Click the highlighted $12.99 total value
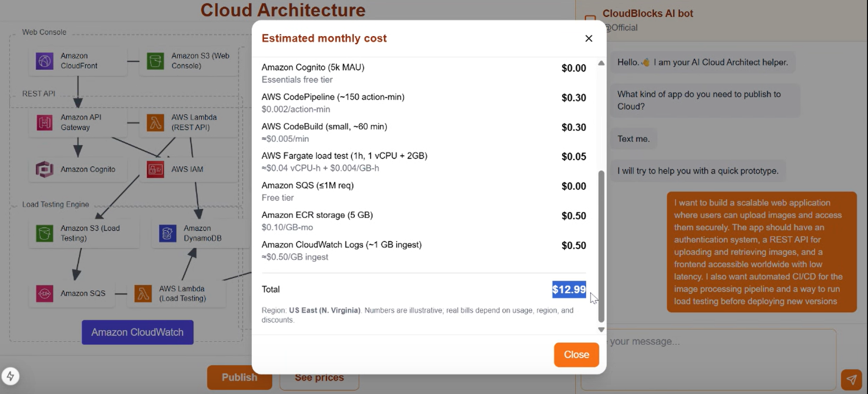Viewport: 868px width, 394px height. click(x=569, y=289)
